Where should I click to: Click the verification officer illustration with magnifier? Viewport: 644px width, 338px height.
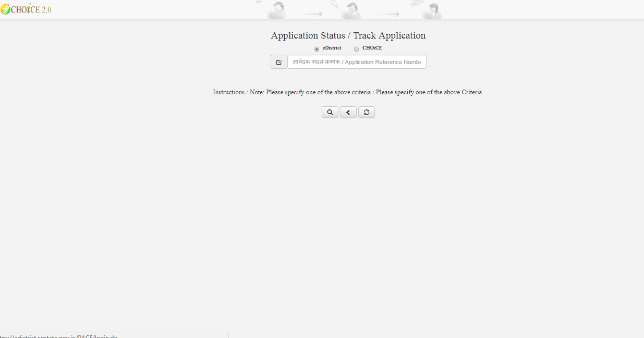pyautogui.click(x=349, y=10)
